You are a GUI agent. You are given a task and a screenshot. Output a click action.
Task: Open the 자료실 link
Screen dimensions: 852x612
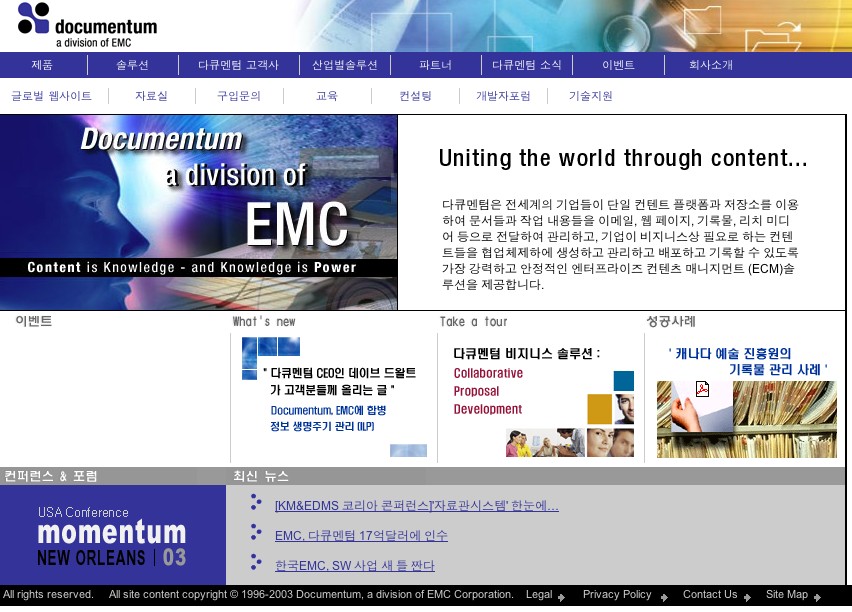151,96
